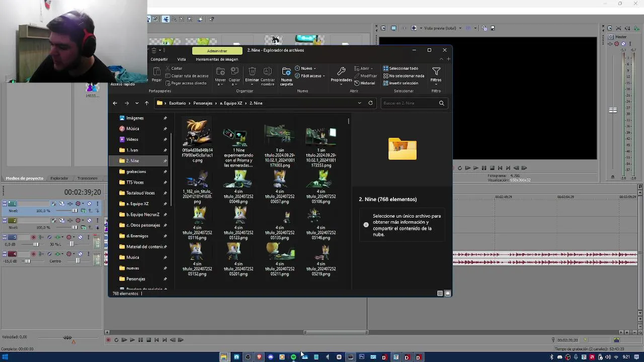
Task: Go up one folder level arrow
Action: click(x=146, y=103)
